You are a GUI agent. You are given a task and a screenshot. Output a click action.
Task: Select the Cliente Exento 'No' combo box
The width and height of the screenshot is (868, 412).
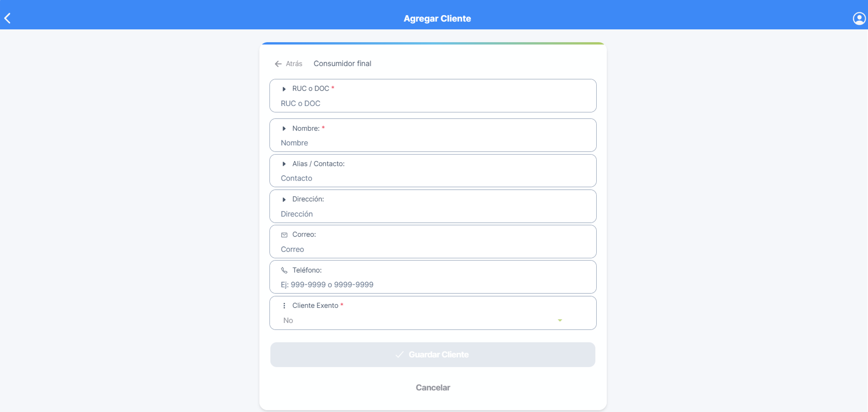(424, 320)
